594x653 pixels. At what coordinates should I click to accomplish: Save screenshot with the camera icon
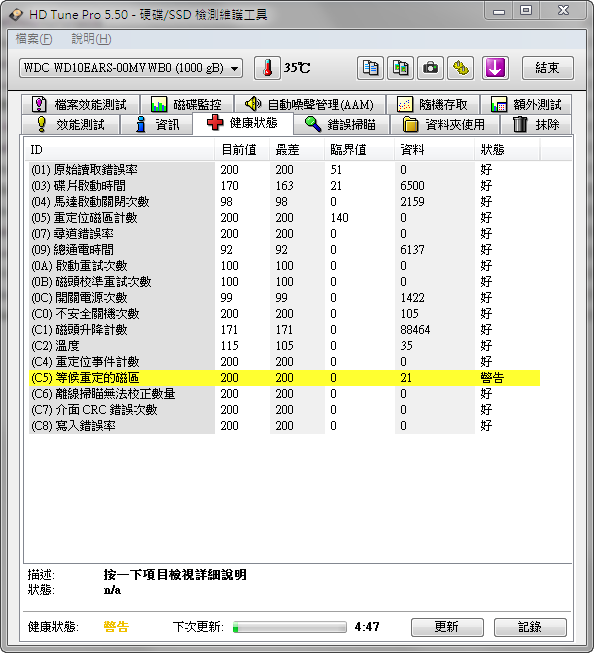coord(430,68)
